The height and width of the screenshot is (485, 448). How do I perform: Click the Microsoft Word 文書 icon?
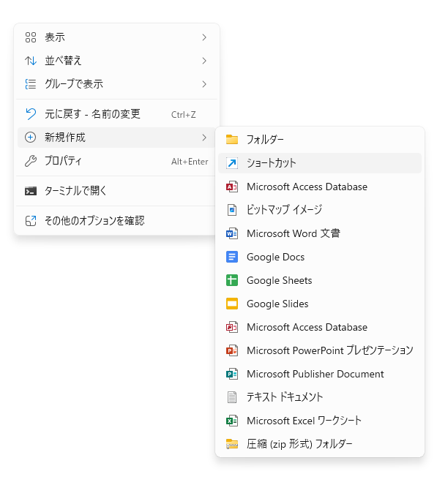[x=232, y=233]
